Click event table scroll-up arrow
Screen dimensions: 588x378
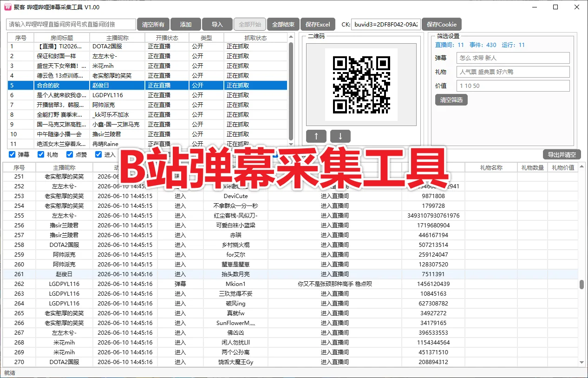[581, 166]
